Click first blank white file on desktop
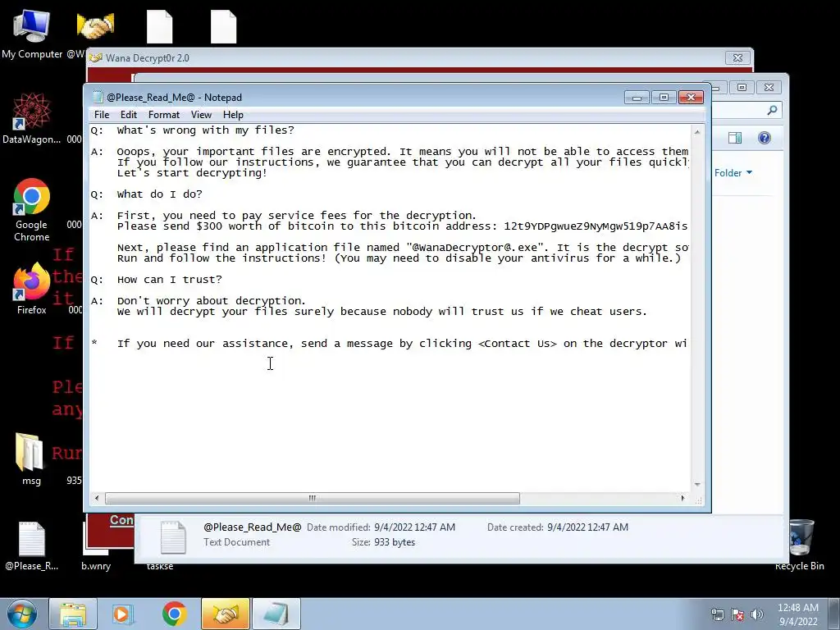The height and width of the screenshot is (630, 840). (160, 27)
